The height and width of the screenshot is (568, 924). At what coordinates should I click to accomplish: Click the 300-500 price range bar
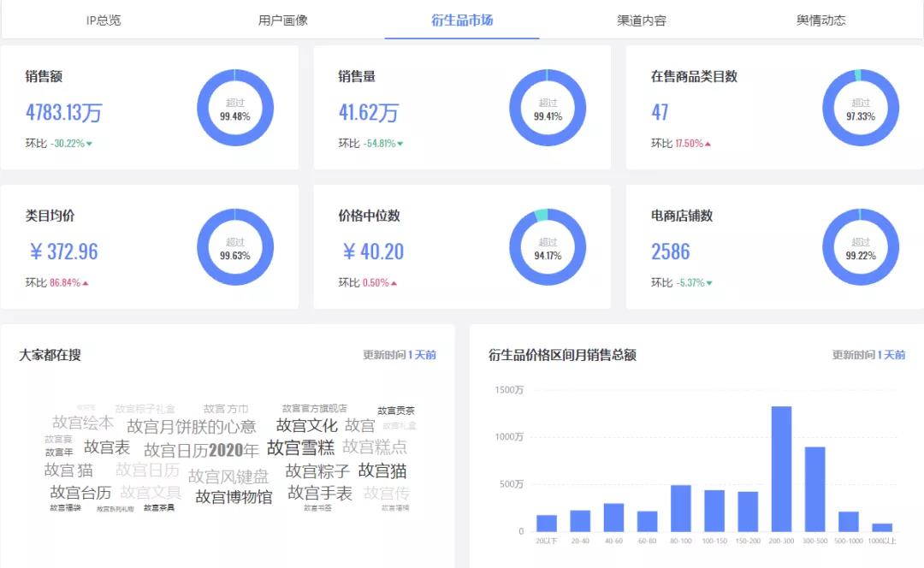815,489
